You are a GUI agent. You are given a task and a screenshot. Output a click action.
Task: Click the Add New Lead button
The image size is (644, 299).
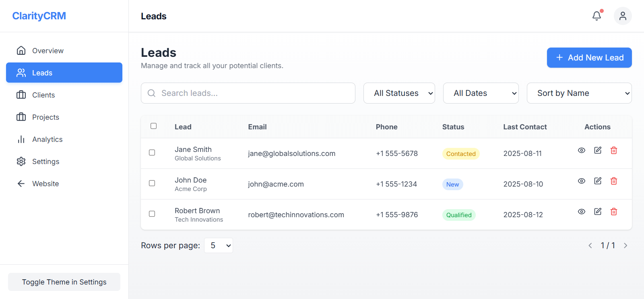pyautogui.click(x=589, y=58)
